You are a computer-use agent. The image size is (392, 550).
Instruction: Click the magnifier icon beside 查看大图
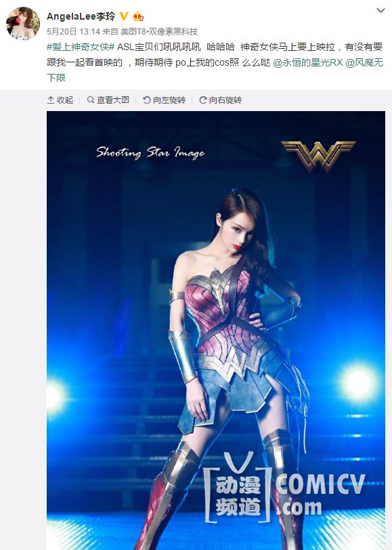point(91,100)
